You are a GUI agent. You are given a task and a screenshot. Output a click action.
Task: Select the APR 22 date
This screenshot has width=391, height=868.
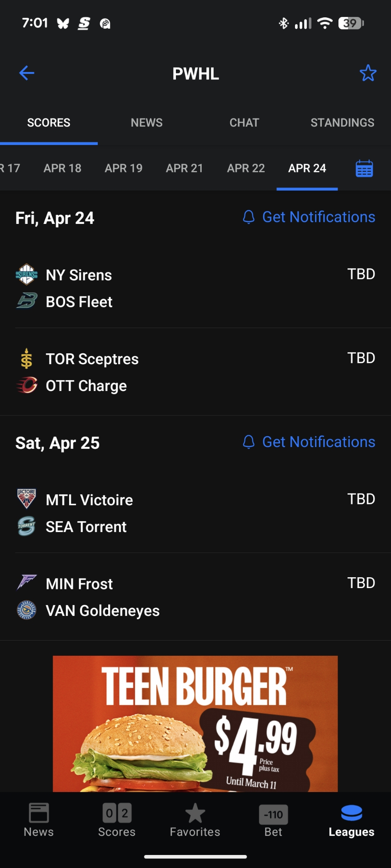click(x=246, y=168)
